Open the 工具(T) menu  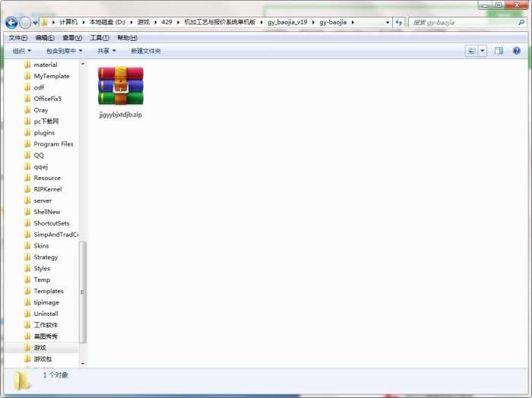coord(100,38)
